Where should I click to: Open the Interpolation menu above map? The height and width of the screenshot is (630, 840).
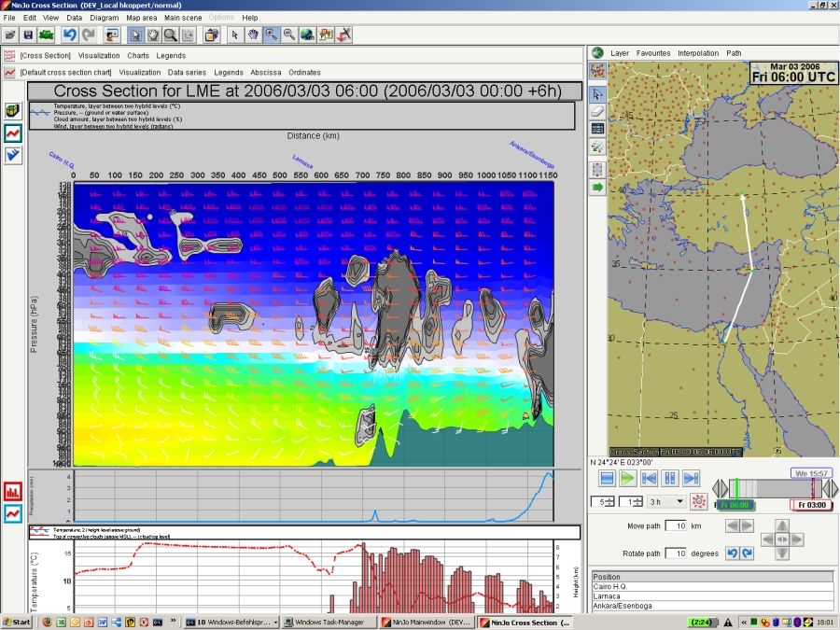tap(698, 53)
